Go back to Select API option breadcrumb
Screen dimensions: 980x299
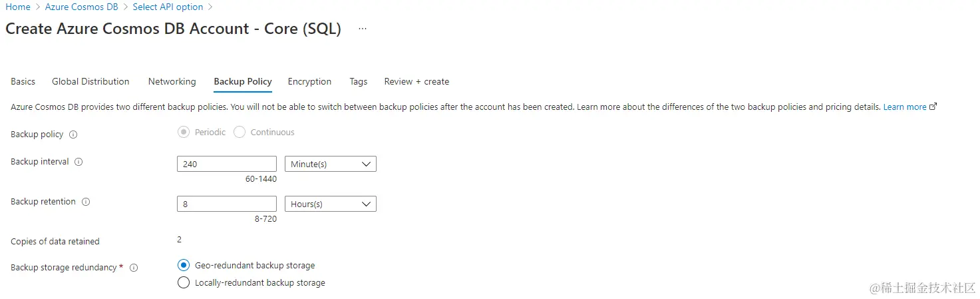click(168, 7)
